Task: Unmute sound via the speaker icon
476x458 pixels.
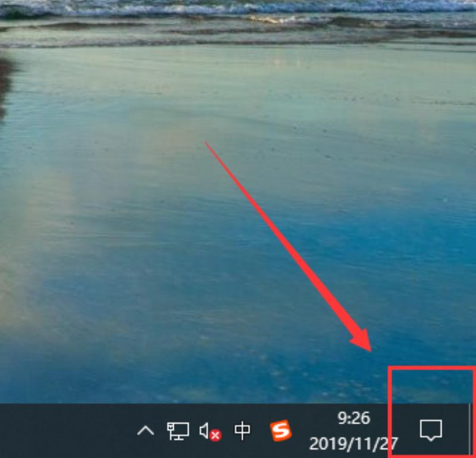Action: pyautogui.click(x=210, y=431)
